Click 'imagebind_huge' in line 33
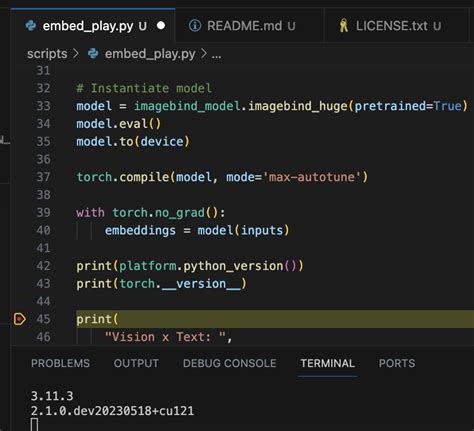 298,106
